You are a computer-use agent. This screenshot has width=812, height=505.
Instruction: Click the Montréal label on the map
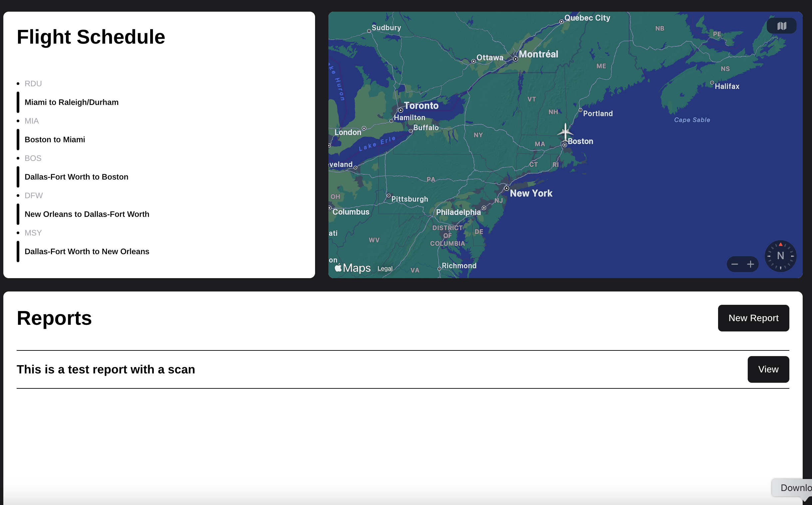tap(538, 54)
